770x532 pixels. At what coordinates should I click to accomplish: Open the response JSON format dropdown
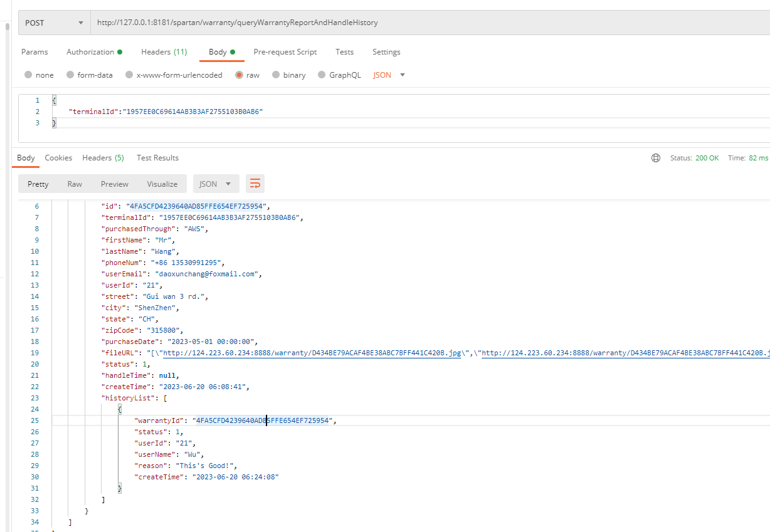[216, 184]
